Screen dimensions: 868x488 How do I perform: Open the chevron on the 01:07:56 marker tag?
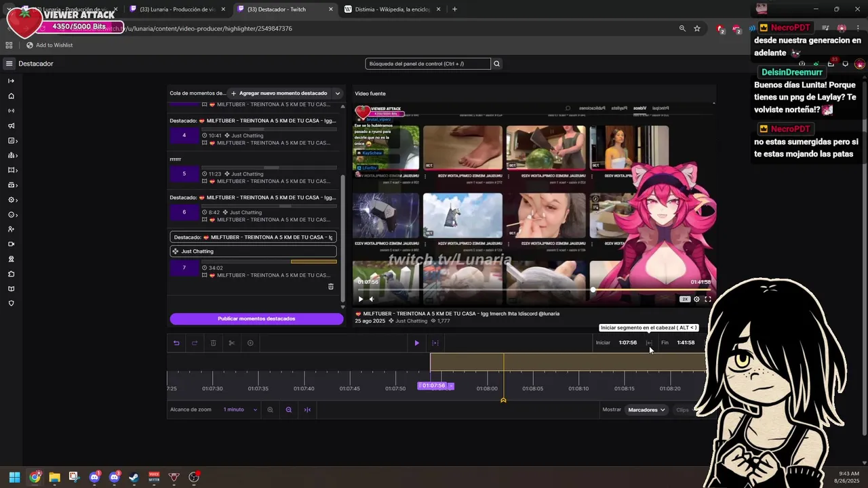[450, 386]
